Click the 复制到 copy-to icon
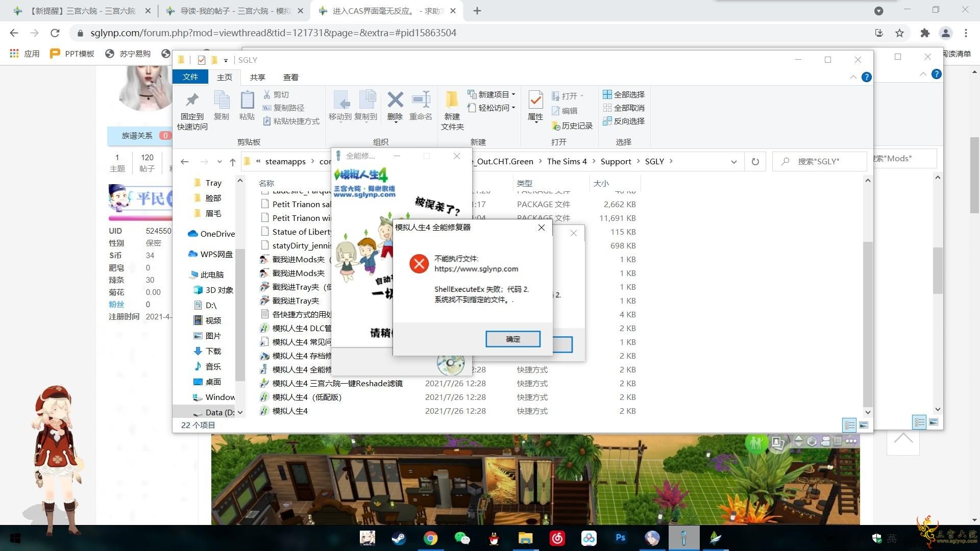 point(366,100)
